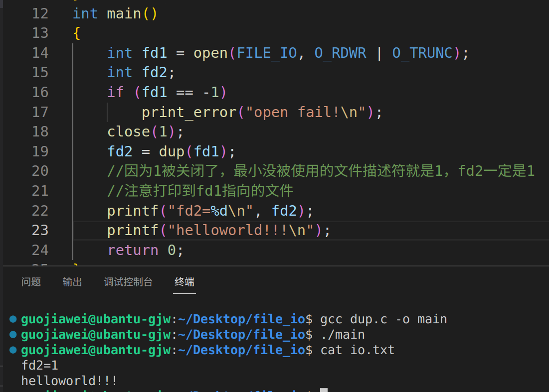The image size is (549, 392).
Task: Click line number 12 to select that line
Action: 40,13
